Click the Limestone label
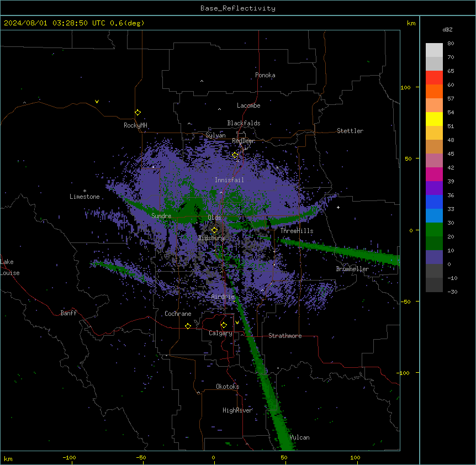This screenshot has width=476, height=465. 84,197
